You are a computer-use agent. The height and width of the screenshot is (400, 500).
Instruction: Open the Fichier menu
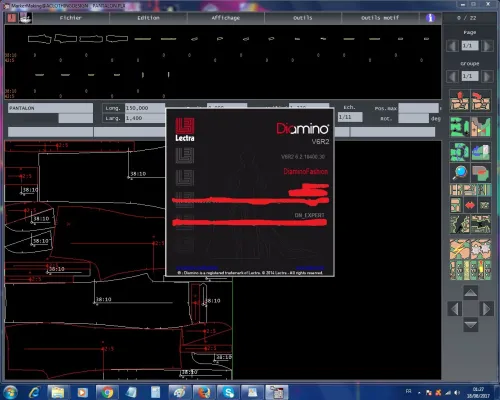click(x=71, y=18)
